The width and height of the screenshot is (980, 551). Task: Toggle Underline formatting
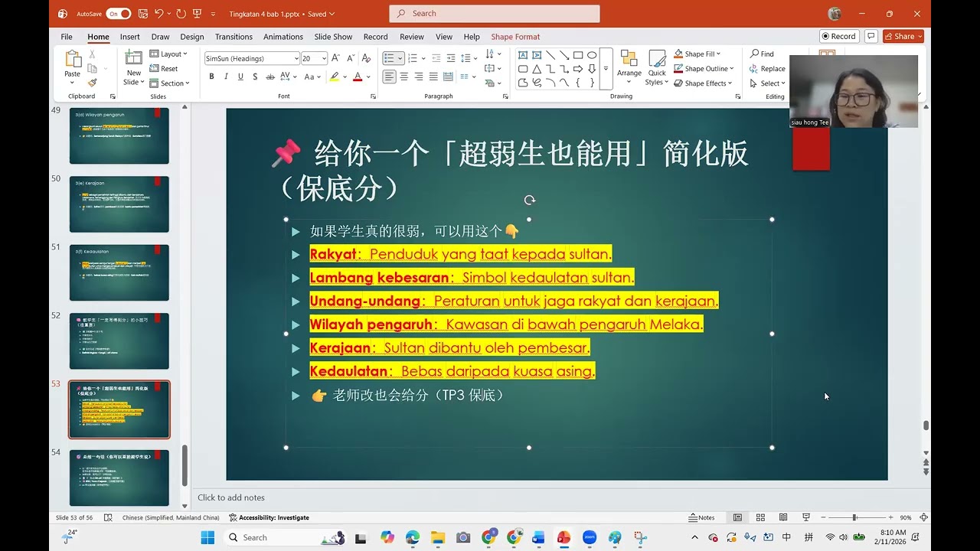[240, 77]
